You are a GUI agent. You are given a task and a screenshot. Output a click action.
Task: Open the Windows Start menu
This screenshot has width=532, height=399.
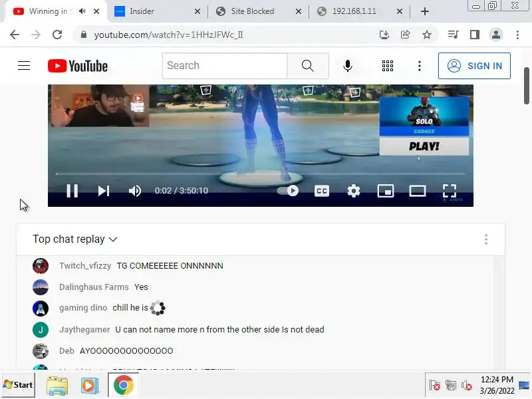pyautogui.click(x=19, y=385)
